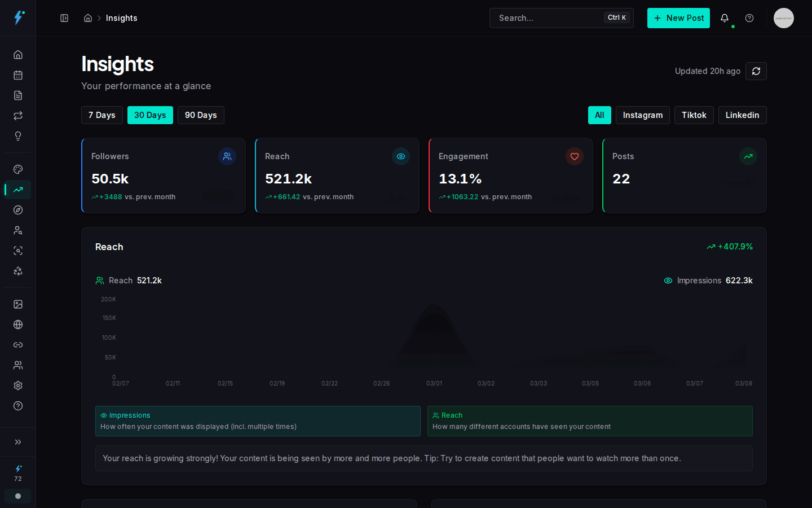Select the 7 Days time range
This screenshot has height=508, width=812.
pyautogui.click(x=101, y=115)
